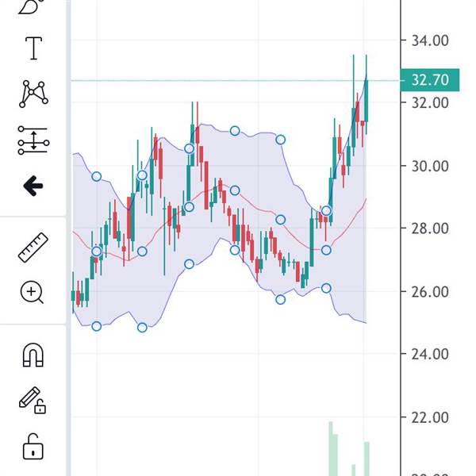The height and width of the screenshot is (476, 476).
Task: Open the forecasting and measurement tools icon
Action: point(33,140)
